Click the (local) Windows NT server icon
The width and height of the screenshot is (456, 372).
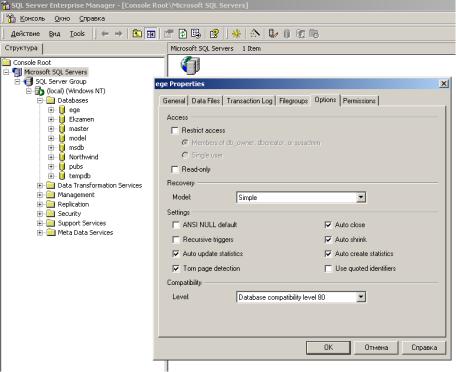point(40,91)
